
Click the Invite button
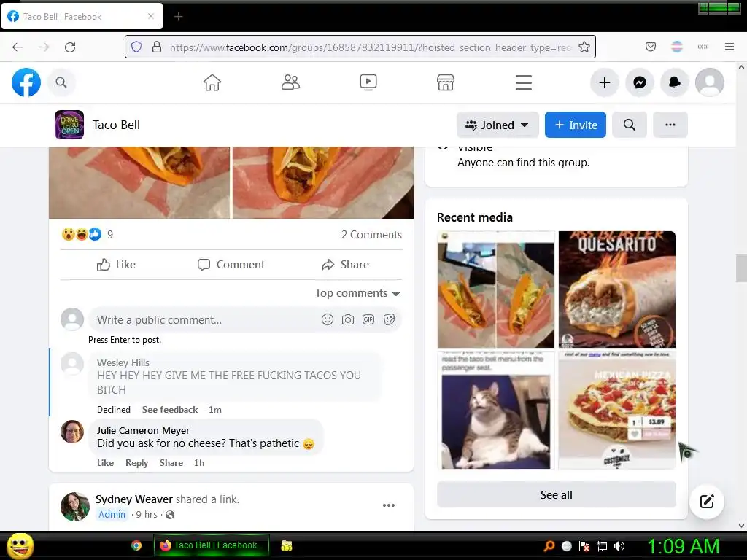(x=576, y=125)
